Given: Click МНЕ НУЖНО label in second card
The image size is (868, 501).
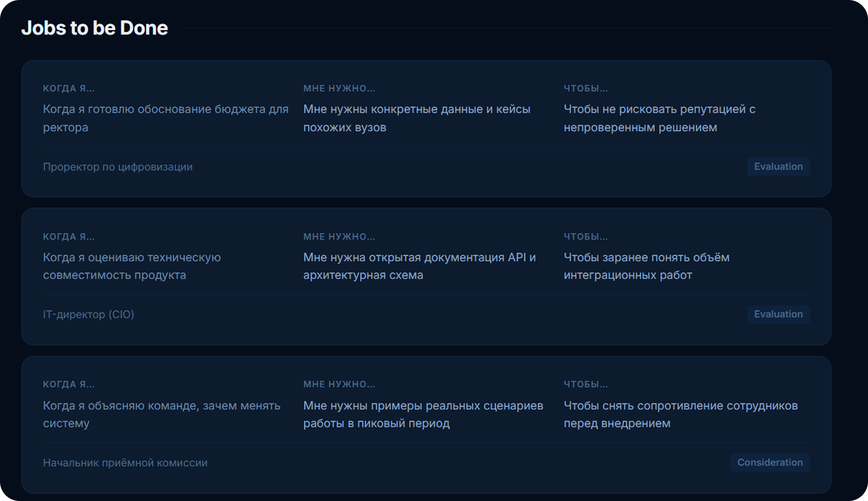Looking at the screenshot, I should [339, 237].
